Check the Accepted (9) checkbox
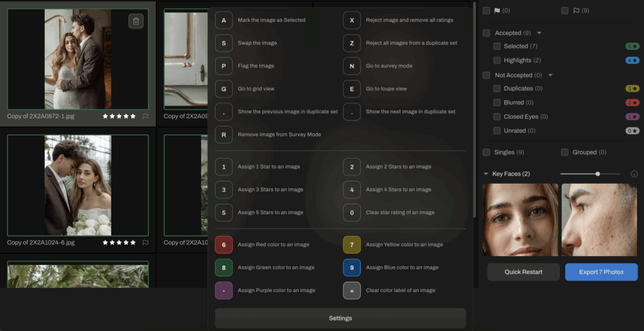644x331 pixels. tap(486, 33)
